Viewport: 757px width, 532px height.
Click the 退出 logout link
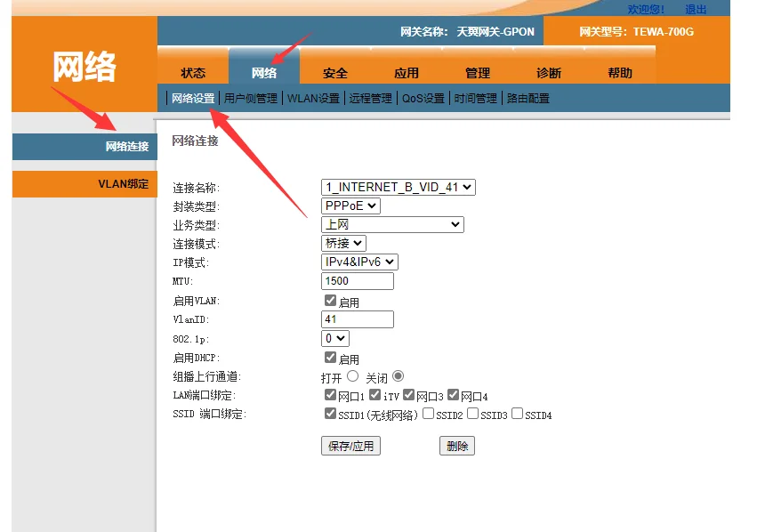pos(696,9)
